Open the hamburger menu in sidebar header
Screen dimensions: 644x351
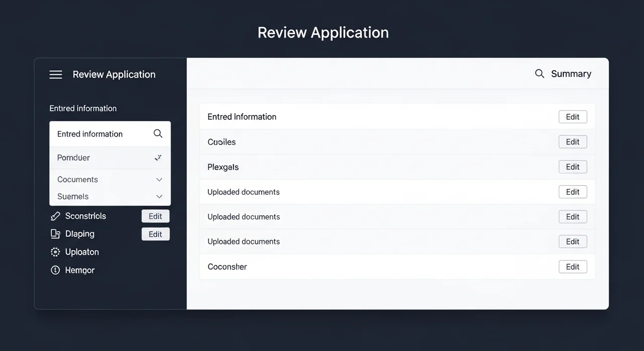coord(56,74)
